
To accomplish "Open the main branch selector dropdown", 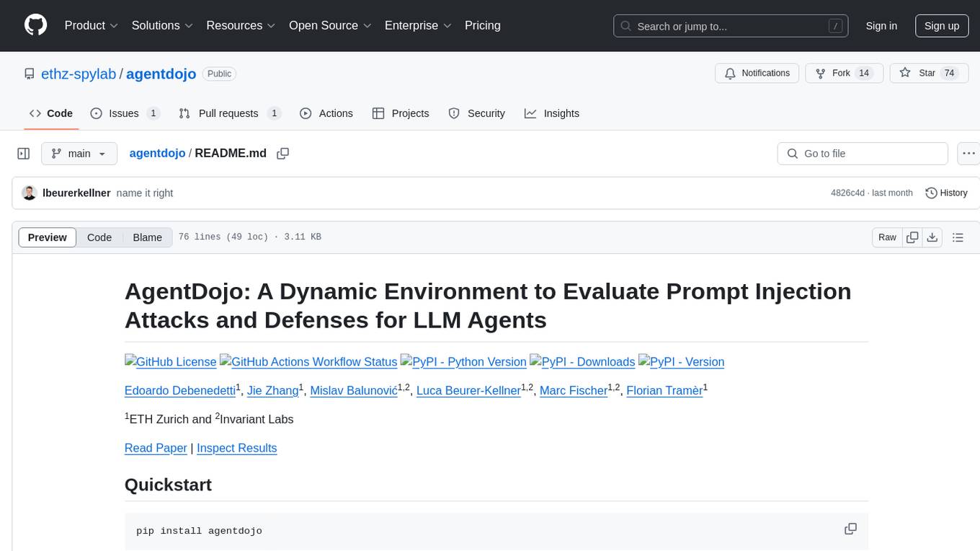I will (79, 154).
